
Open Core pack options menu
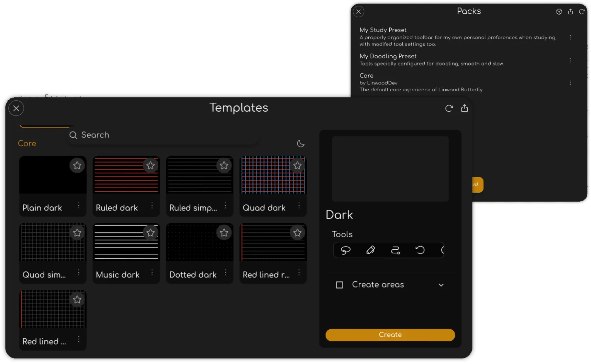coord(570,83)
